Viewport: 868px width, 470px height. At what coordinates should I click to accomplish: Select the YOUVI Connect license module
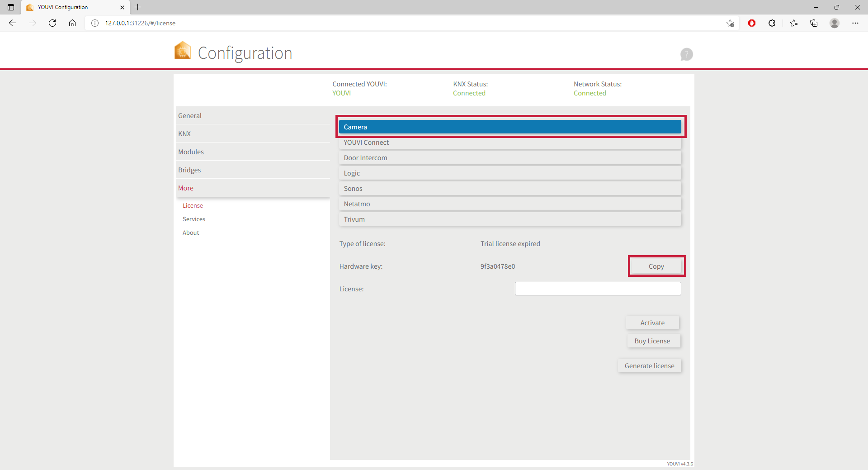(510, 142)
